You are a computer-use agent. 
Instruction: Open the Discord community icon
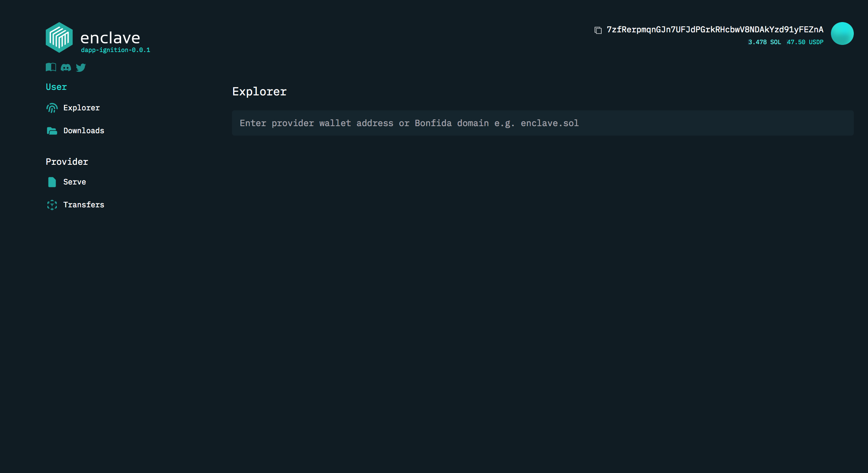[66, 68]
